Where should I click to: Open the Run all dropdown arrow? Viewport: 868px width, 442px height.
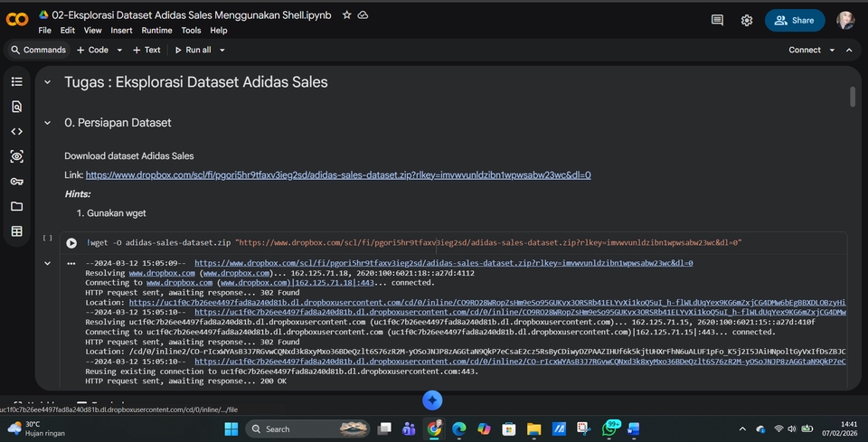click(x=222, y=50)
